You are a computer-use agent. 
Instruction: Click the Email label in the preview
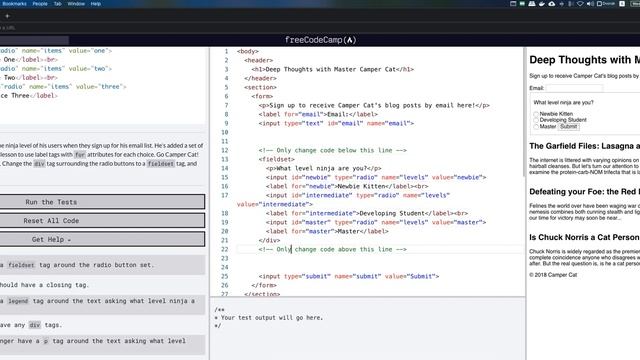coord(537,88)
